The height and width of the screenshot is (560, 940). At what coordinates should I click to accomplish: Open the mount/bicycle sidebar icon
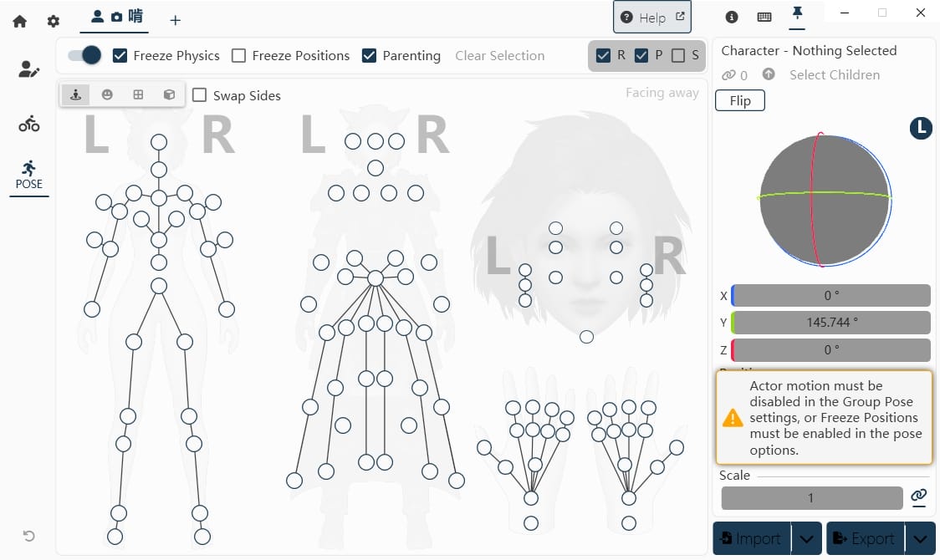tap(28, 124)
